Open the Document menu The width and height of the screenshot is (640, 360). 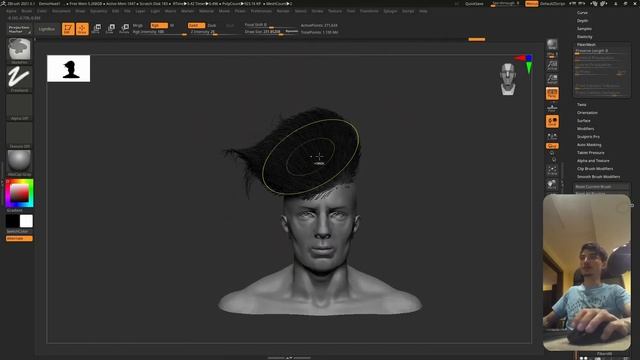tap(61, 11)
